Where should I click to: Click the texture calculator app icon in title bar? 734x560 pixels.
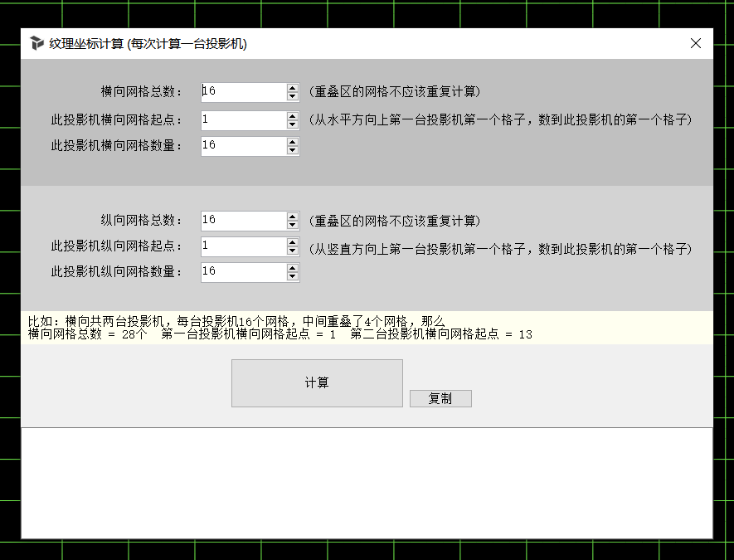[x=36, y=42]
